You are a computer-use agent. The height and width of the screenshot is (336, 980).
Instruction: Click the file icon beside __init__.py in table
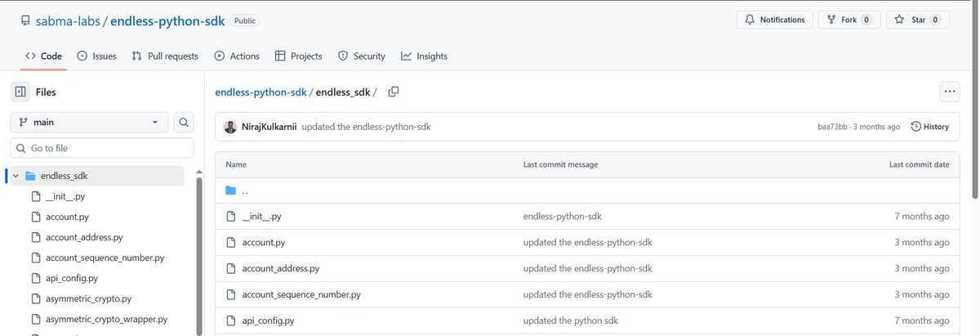230,217
